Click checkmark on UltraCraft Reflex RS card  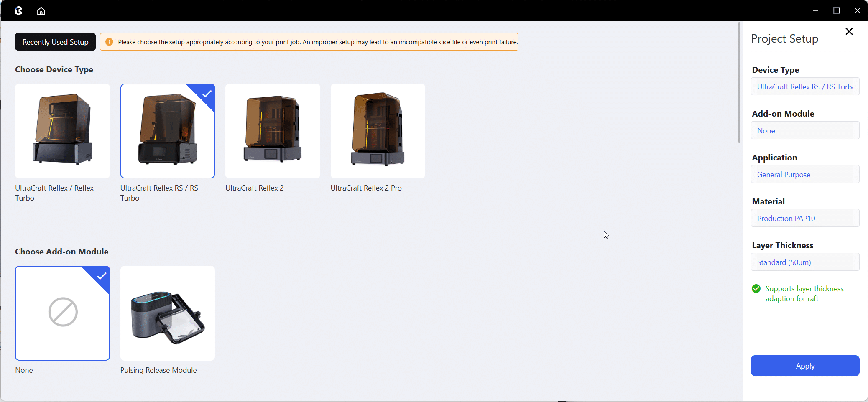click(207, 94)
